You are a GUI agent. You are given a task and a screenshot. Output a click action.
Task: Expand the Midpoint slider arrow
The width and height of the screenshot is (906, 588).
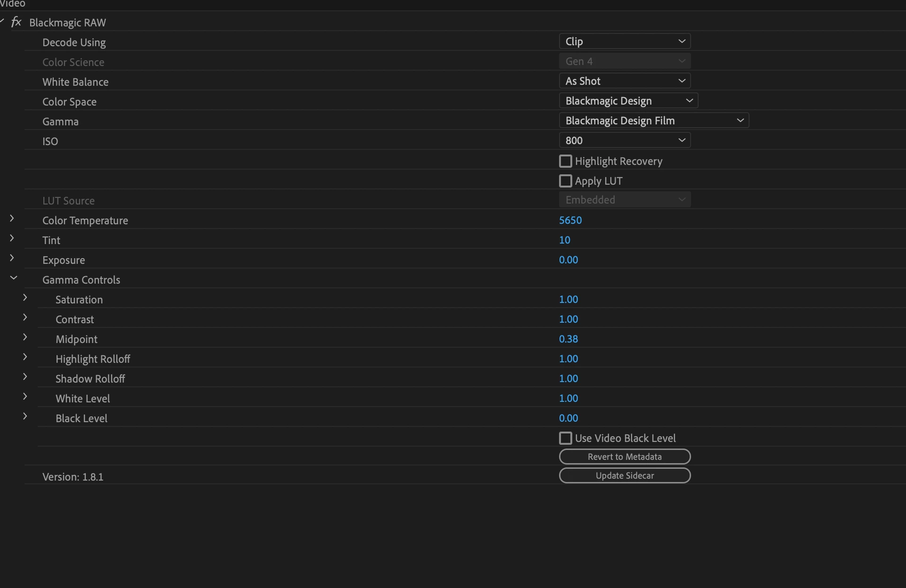pyautogui.click(x=25, y=337)
